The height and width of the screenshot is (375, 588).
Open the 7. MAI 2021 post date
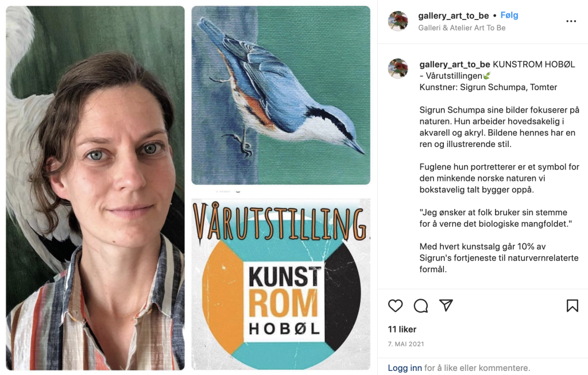pyautogui.click(x=406, y=344)
